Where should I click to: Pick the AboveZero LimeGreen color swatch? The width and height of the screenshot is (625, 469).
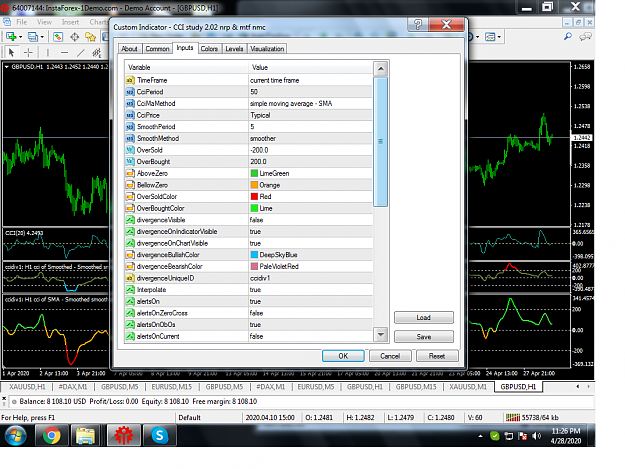(254, 173)
